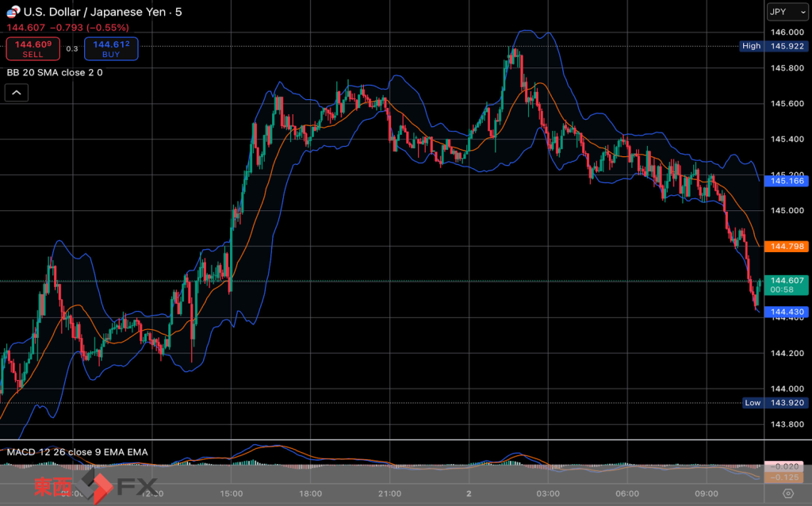Click the 0.3 spread value
Viewport: 812px width, 506px height.
click(72, 48)
